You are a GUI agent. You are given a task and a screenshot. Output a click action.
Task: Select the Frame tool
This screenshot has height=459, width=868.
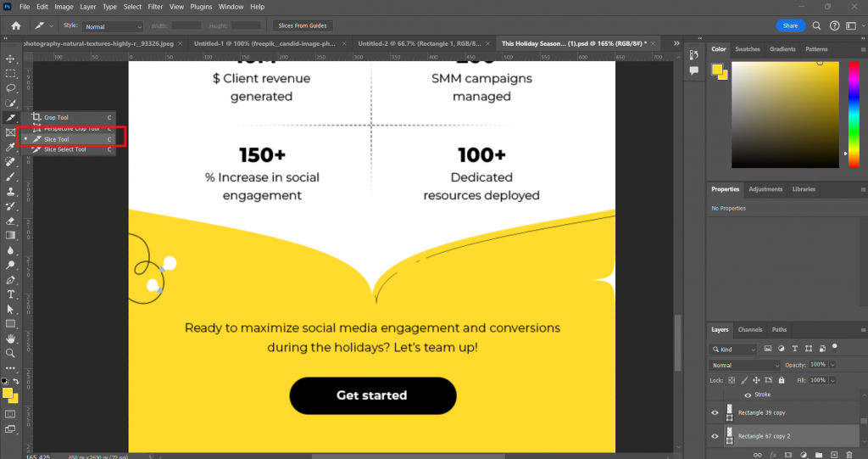(10, 132)
